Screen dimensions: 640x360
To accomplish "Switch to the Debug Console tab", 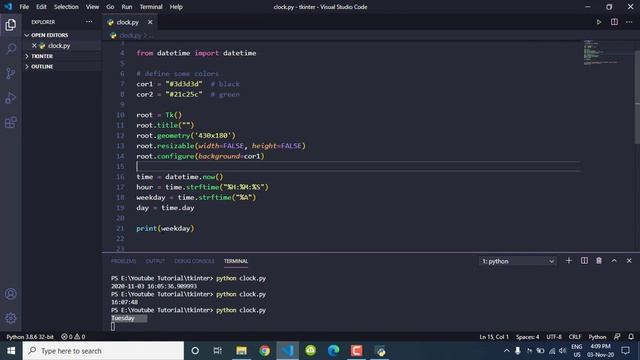I will click(x=194, y=261).
